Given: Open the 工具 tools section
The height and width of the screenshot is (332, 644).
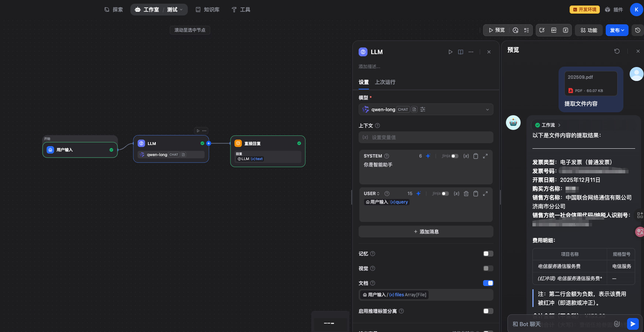Looking at the screenshot, I should coord(241,10).
